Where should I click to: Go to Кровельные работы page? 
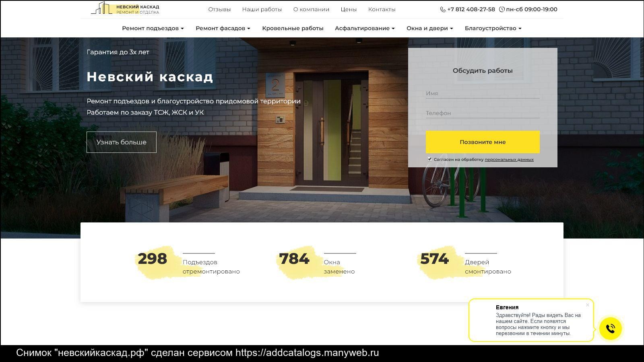click(x=293, y=28)
